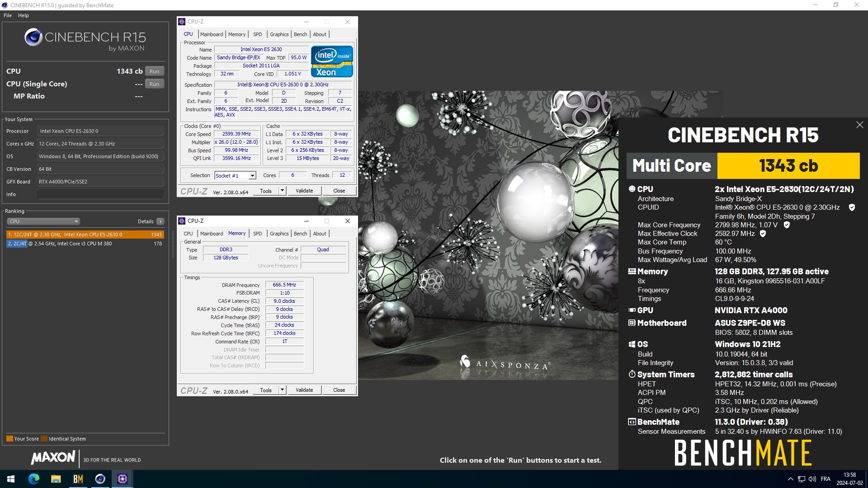
Task: Open BenchMate taskbar icon
Action: pyautogui.click(x=78, y=479)
